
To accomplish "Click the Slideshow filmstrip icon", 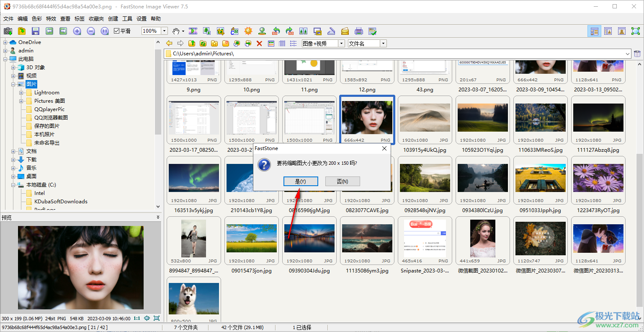I will pyautogui.click(x=193, y=31).
